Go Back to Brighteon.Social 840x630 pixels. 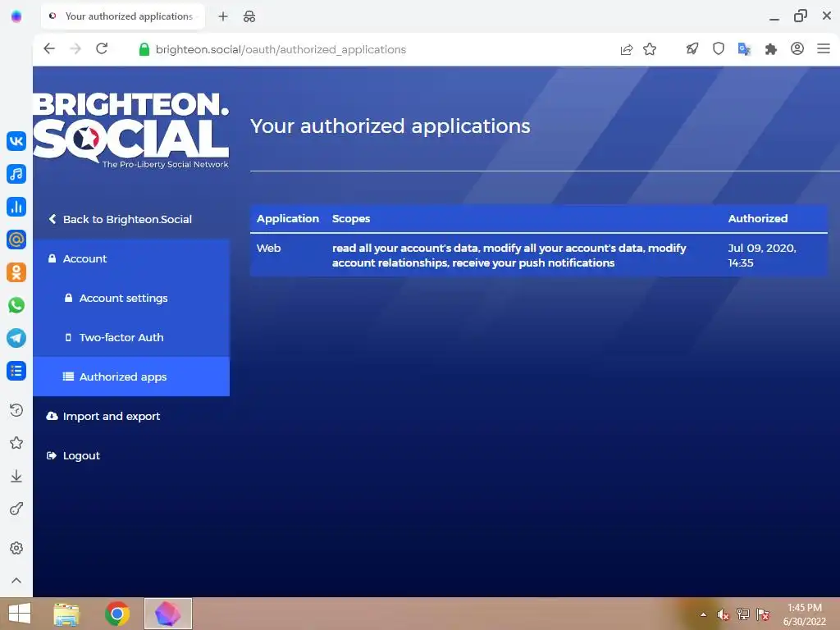click(x=121, y=219)
